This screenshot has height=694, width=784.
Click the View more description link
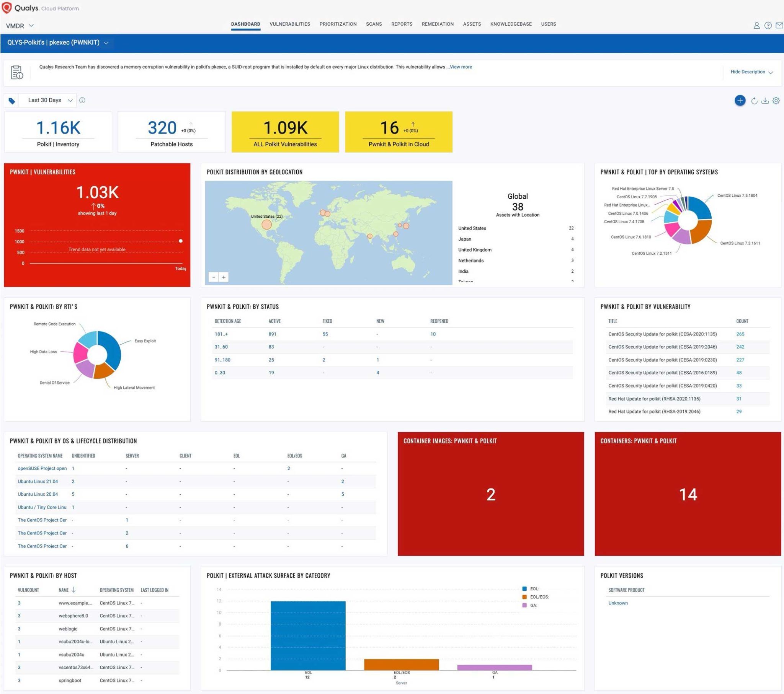[x=461, y=67]
